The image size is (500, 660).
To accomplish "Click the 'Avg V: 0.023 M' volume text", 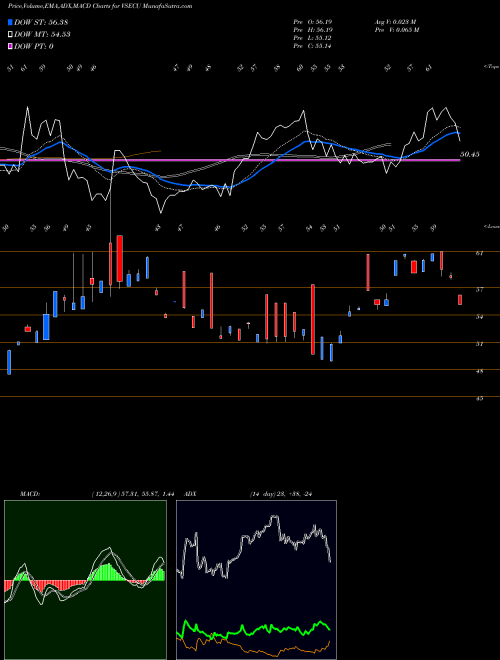I will [x=395, y=21].
